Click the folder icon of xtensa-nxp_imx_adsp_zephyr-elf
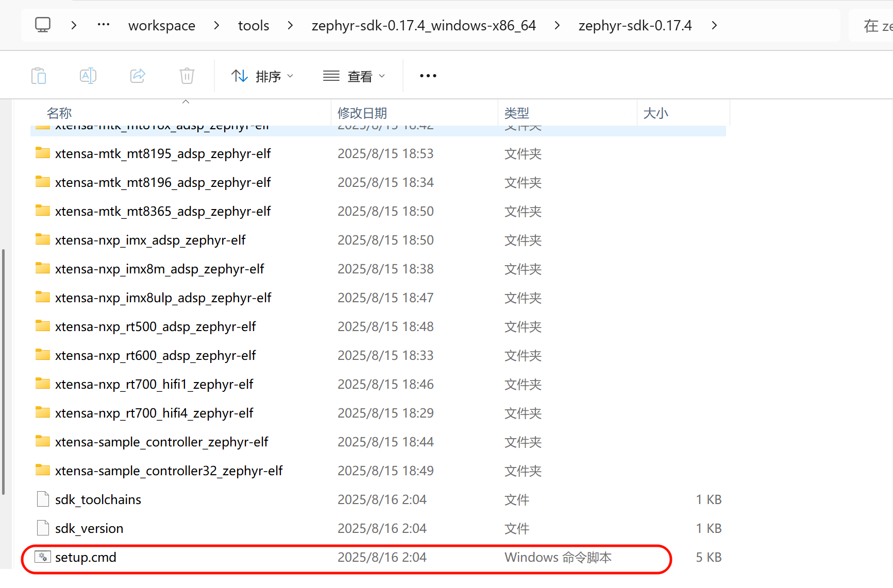 click(42, 239)
